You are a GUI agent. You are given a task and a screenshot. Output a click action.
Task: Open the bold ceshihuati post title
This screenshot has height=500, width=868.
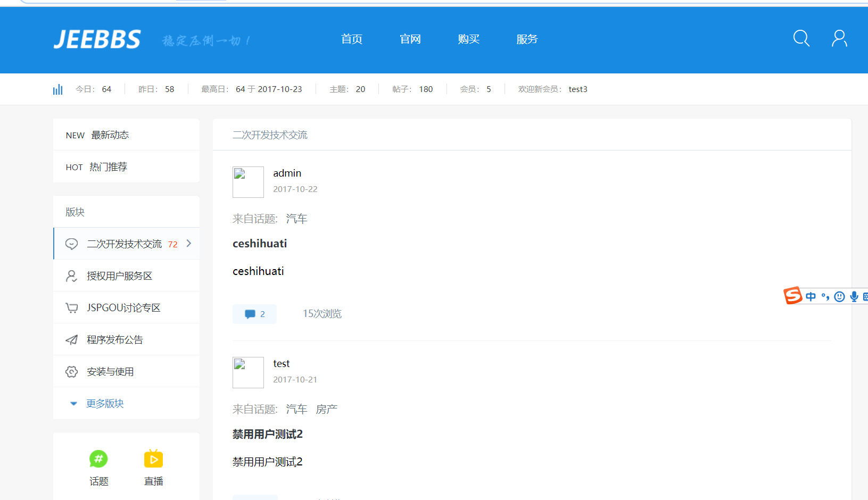click(x=260, y=244)
